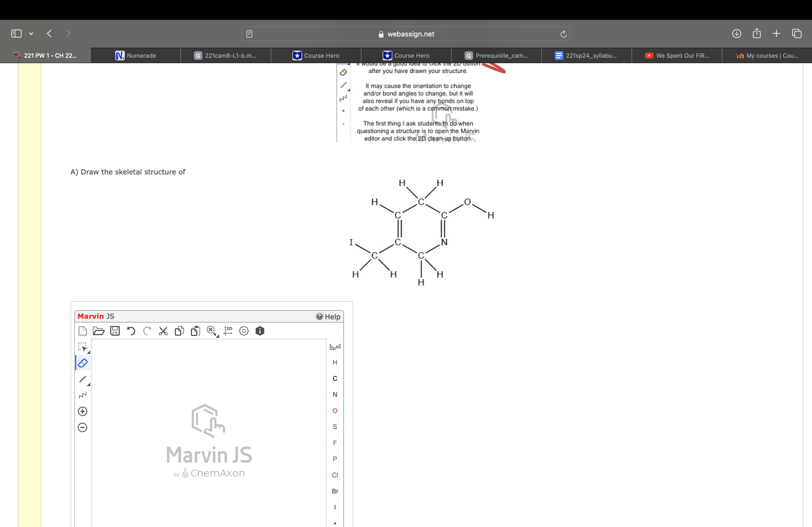The width and height of the screenshot is (812, 527).
Task: Click the New document icon in Marvin JS
Action: (x=82, y=331)
